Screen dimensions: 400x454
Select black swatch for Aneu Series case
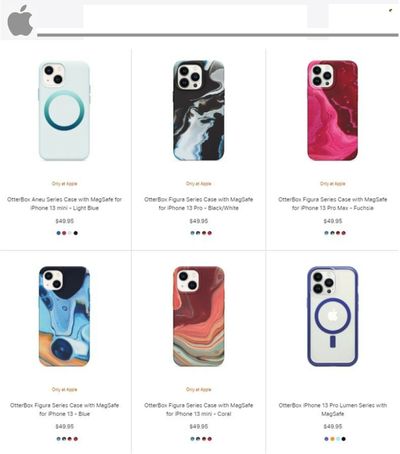pyautogui.click(x=76, y=233)
